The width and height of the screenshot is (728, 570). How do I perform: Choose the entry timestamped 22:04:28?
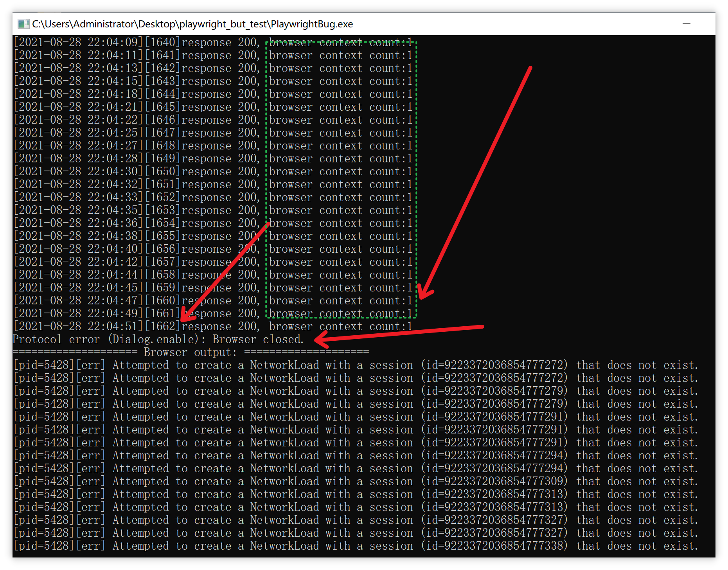pos(213,158)
